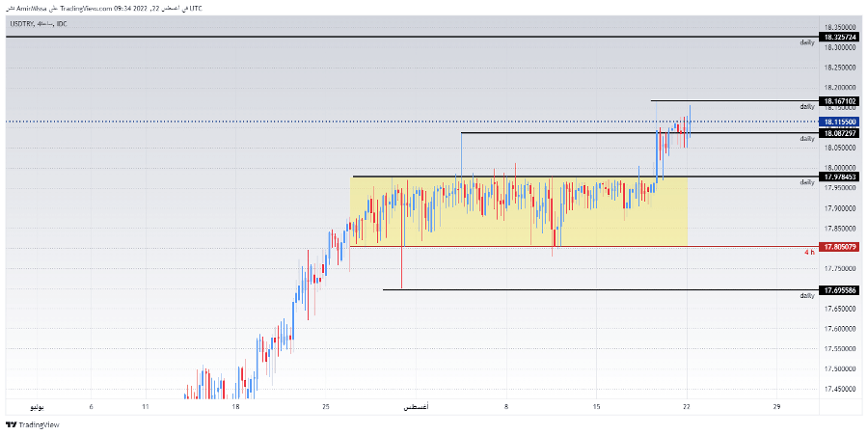The width and height of the screenshot is (868, 435).
Task: Click the 'daily' label under 17.978453
Action: 807,182
